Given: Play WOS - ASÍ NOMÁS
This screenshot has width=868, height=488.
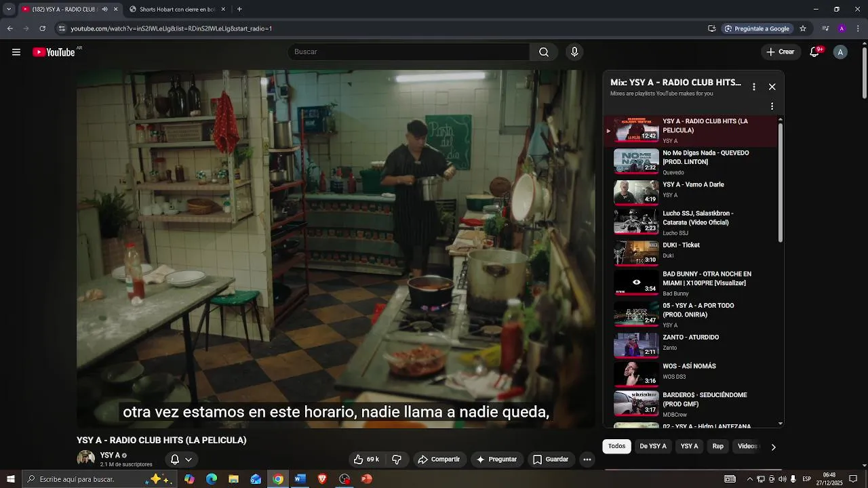Looking at the screenshot, I should [690, 373].
